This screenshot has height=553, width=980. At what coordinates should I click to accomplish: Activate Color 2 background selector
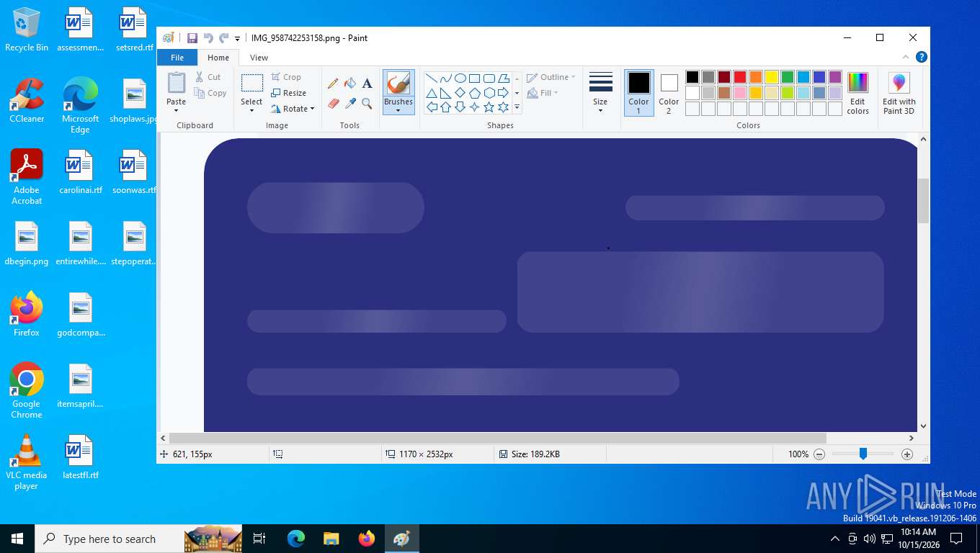[669, 93]
